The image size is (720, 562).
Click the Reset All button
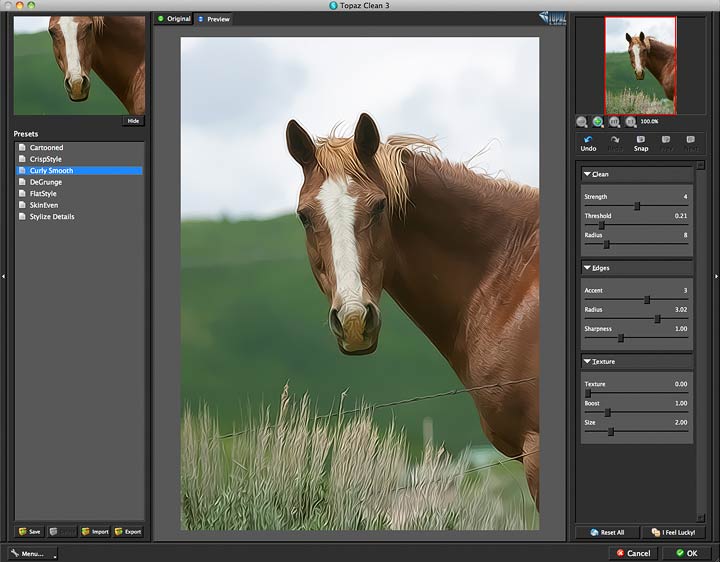(x=607, y=532)
